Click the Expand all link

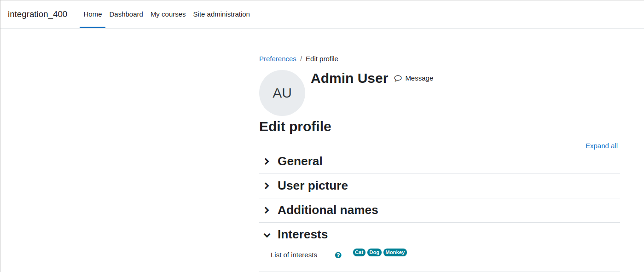[x=602, y=146]
